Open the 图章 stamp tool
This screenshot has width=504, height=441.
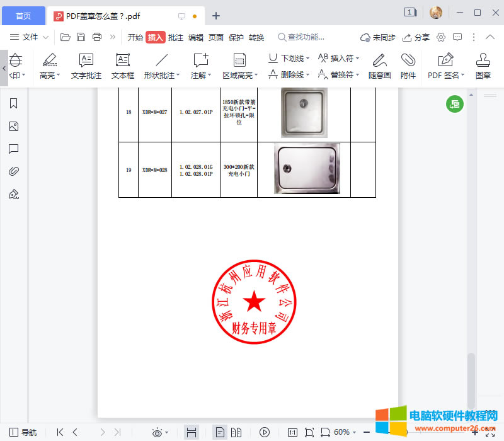(483, 65)
